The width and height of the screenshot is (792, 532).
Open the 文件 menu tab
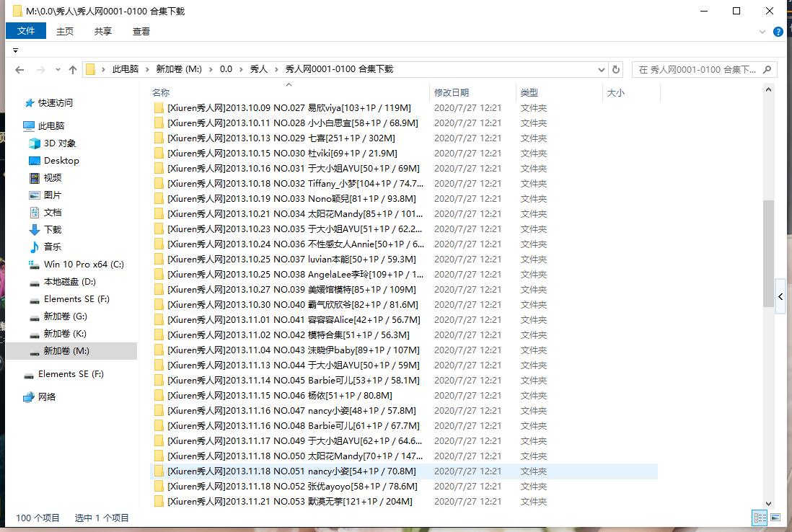pyautogui.click(x=26, y=31)
